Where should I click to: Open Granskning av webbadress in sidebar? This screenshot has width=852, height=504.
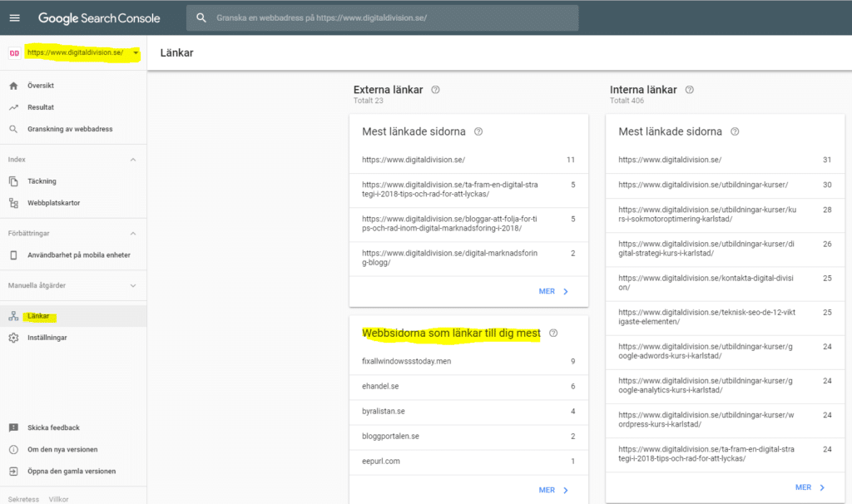(x=73, y=129)
